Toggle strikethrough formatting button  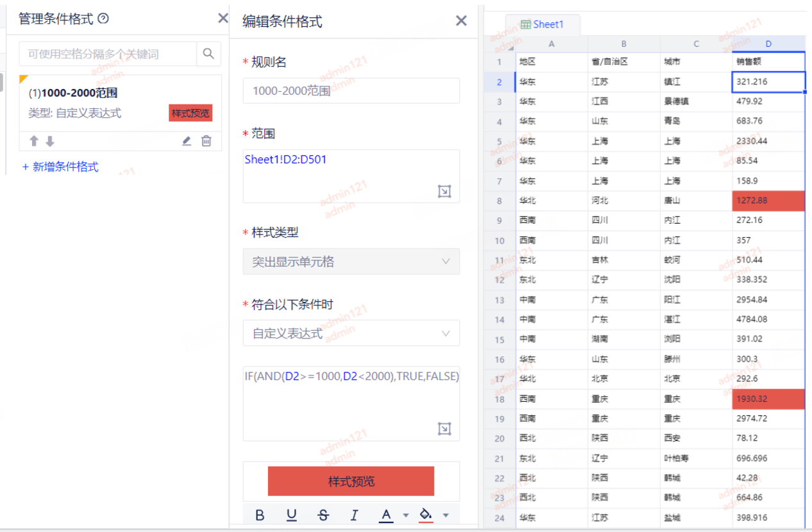pos(323,515)
